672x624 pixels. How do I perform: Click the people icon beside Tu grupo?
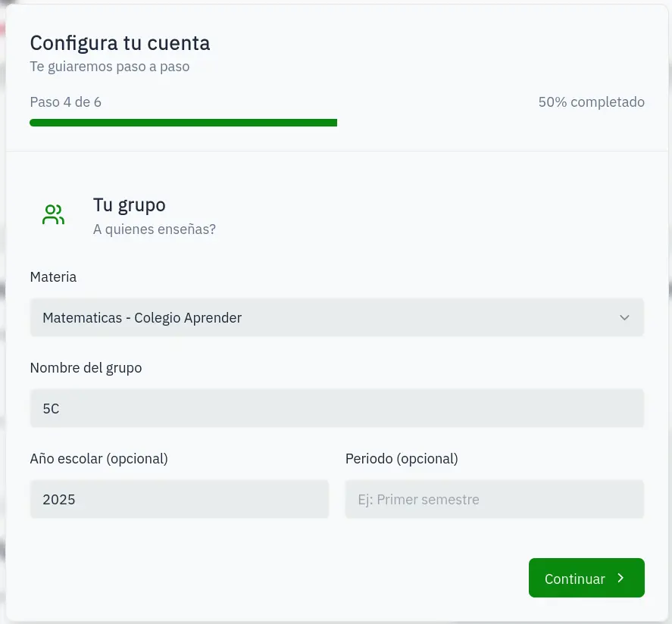tap(53, 214)
